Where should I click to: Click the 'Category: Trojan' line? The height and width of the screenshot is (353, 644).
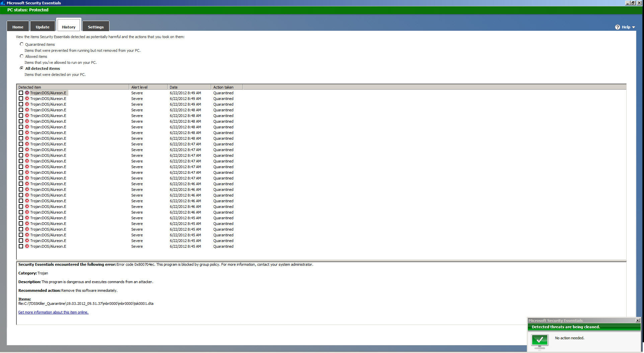(33, 273)
